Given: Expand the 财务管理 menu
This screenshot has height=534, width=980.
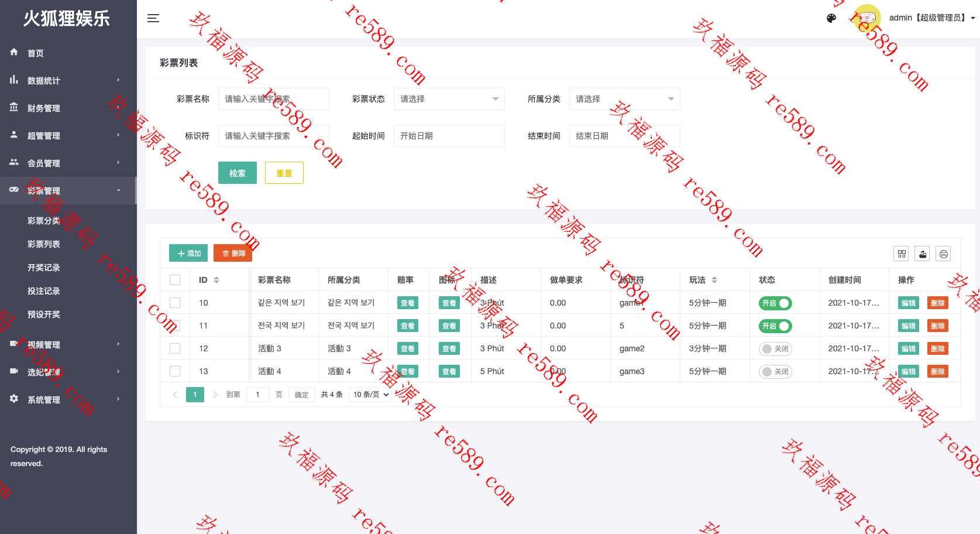Looking at the screenshot, I should [68, 108].
